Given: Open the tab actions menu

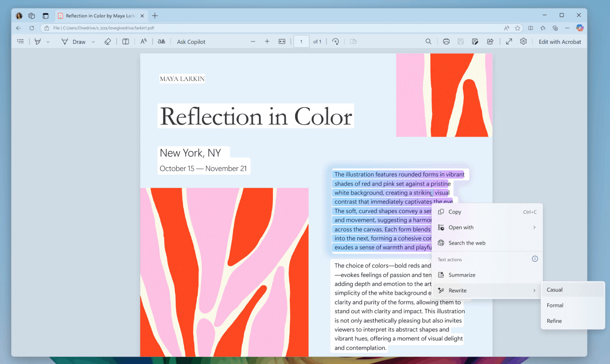Looking at the screenshot, I should coord(45,16).
